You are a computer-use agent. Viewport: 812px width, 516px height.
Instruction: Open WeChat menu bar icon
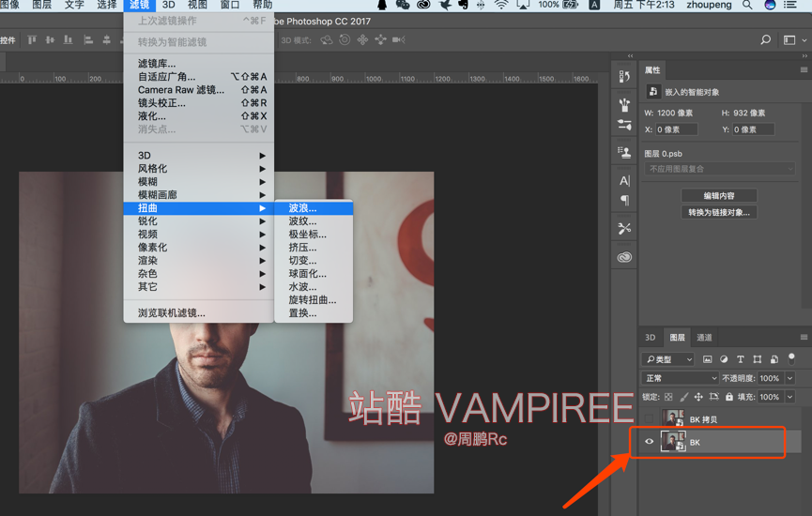tap(403, 5)
